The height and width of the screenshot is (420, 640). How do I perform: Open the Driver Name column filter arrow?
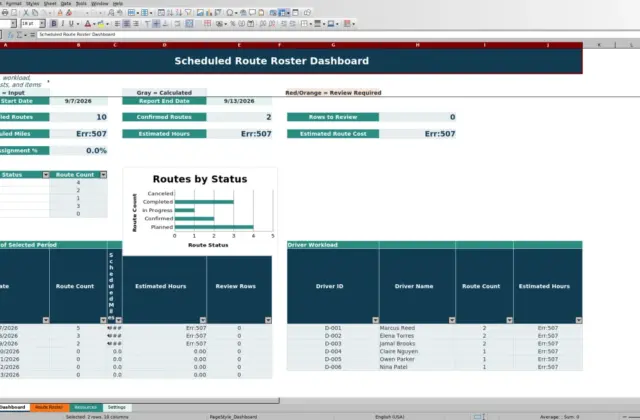452,320
